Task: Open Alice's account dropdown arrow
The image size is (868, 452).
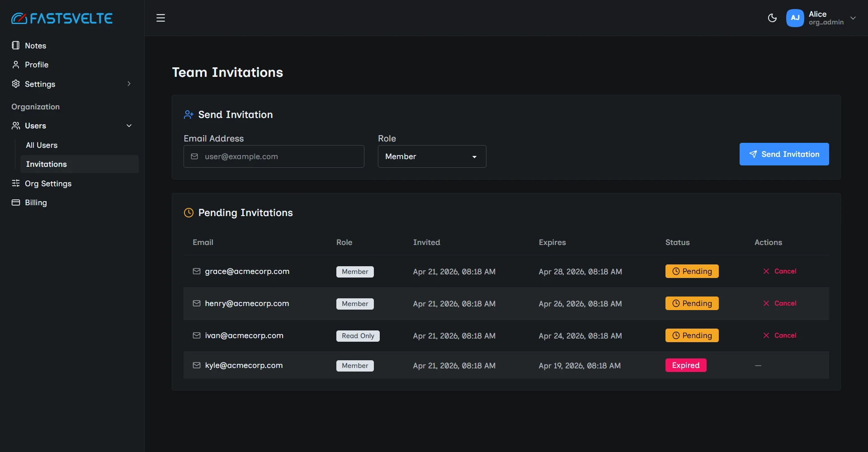Action: coord(853,18)
